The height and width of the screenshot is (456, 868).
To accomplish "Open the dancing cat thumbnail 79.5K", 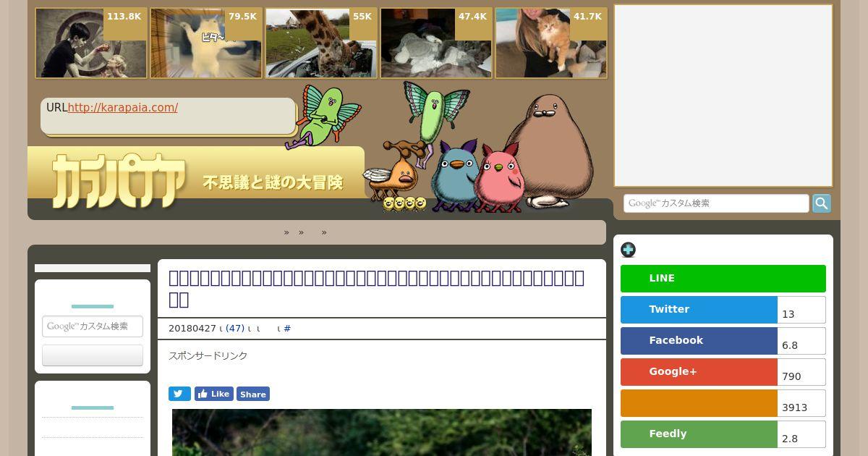I will (x=206, y=43).
